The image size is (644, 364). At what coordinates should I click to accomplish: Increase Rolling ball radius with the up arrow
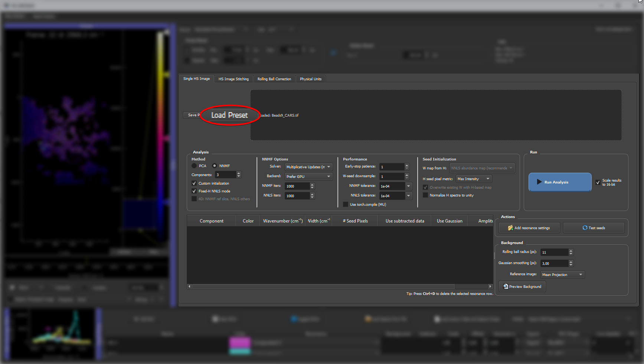click(571, 251)
